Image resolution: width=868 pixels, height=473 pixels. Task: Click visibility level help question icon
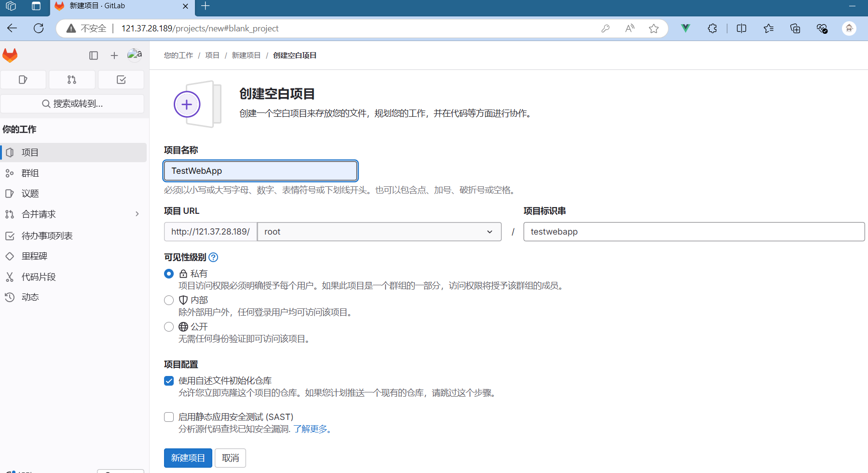click(213, 257)
